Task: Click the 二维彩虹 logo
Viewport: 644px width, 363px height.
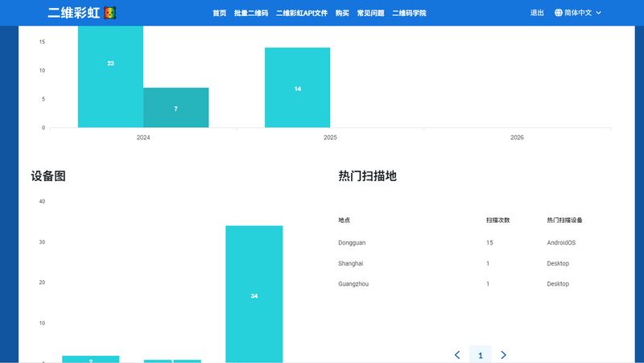Action: coord(82,13)
